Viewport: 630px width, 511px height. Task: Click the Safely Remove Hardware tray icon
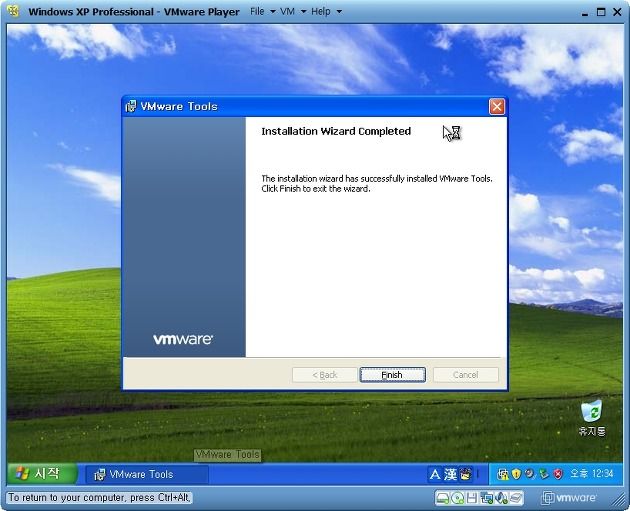coord(544,474)
